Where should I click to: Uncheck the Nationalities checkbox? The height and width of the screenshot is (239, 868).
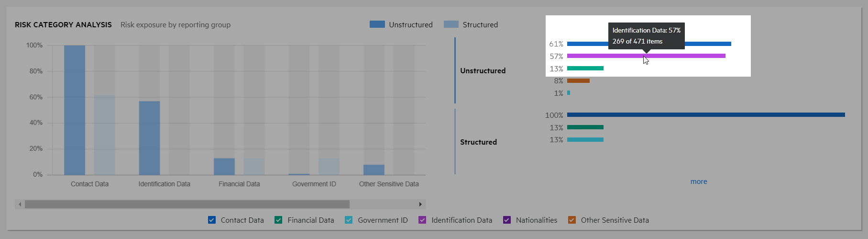pos(507,220)
